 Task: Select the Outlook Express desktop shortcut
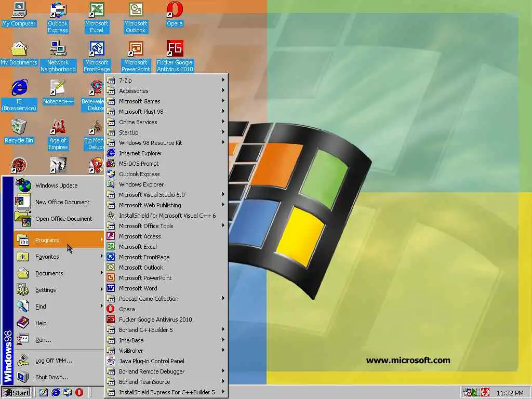58,18
